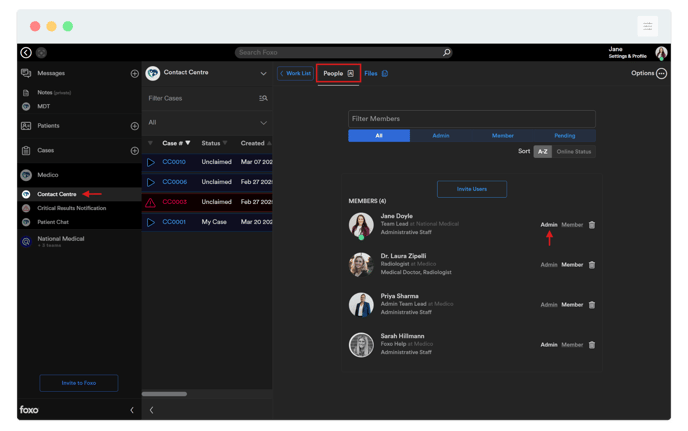Click warning icon for CC0003
Screen dimensions: 688x431
click(150, 202)
